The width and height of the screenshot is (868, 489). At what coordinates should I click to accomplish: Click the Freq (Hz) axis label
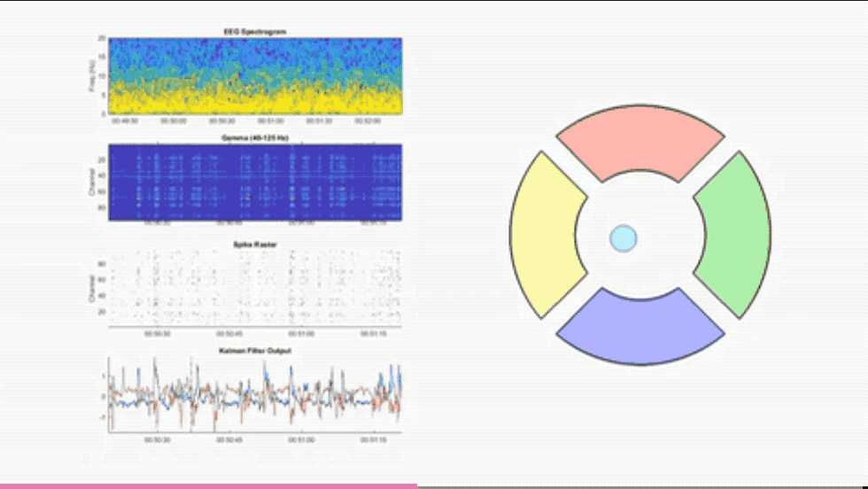click(93, 78)
